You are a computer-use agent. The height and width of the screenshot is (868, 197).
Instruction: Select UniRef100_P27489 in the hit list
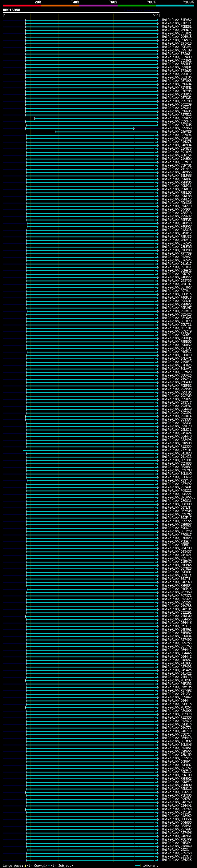[177, 57]
